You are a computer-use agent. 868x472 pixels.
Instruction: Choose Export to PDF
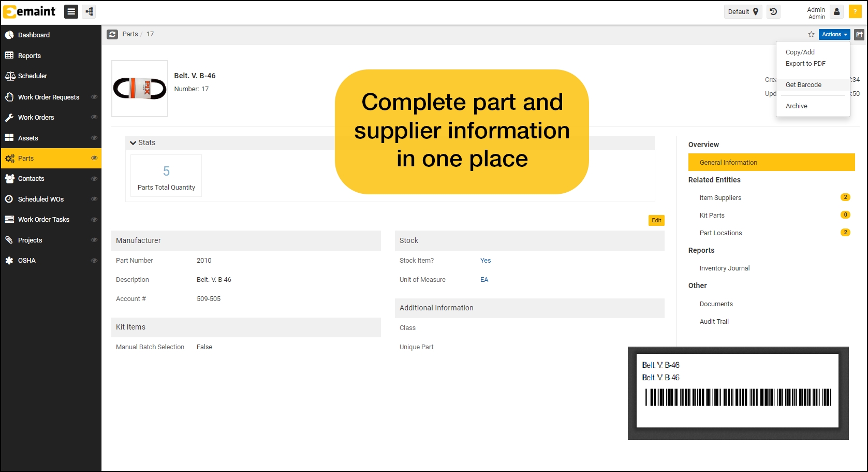click(x=805, y=64)
